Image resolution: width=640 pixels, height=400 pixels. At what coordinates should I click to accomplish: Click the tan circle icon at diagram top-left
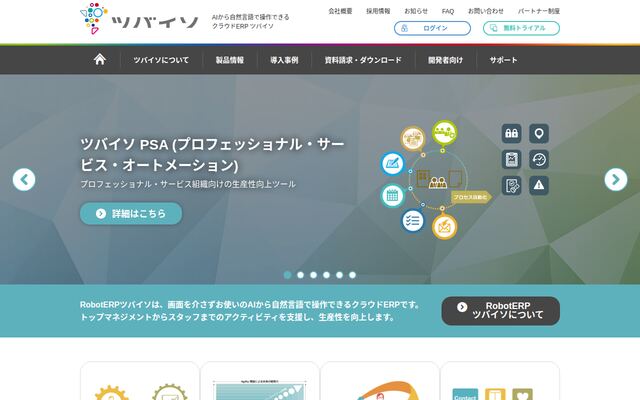tap(413, 138)
